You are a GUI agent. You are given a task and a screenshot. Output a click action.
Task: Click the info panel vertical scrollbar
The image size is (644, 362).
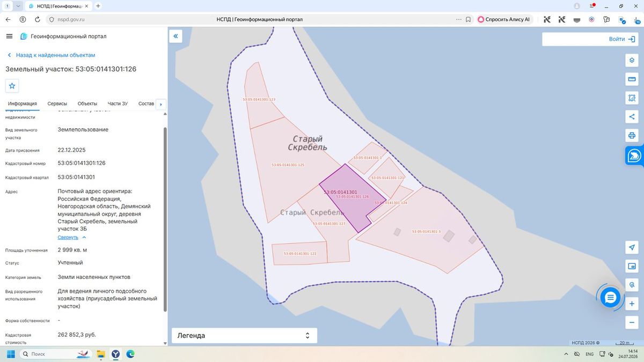click(165, 218)
